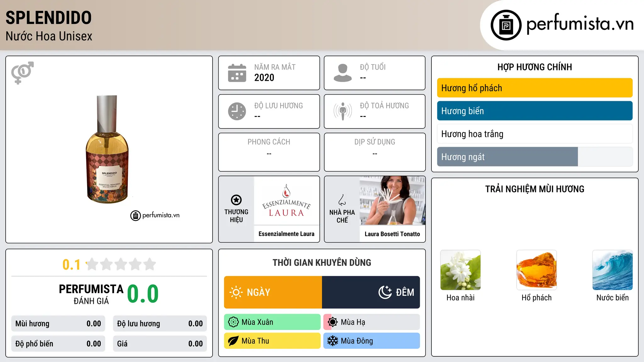The image size is (644, 362).
Task: Click the ĐỘ TOẢ HƯƠNG label
Action: click(x=384, y=106)
